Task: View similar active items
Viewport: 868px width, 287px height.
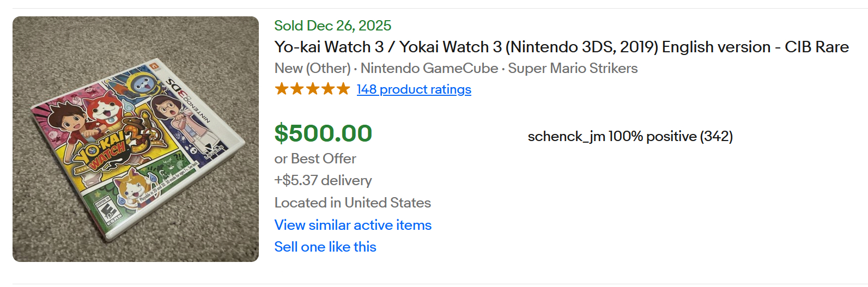Action: pos(353,225)
